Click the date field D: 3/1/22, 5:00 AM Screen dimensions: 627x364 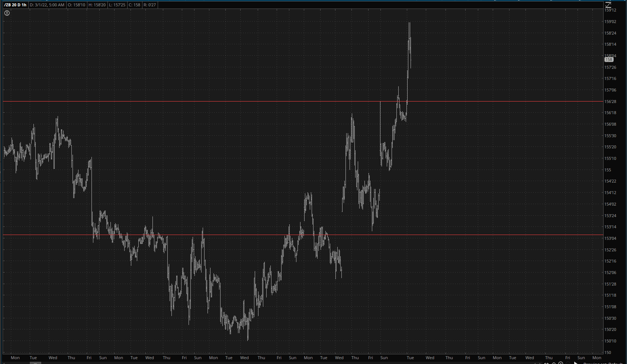(47, 5)
